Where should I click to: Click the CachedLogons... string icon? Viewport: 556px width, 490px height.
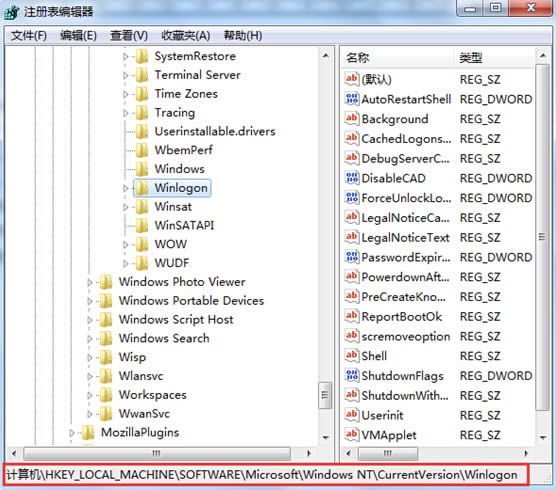[x=352, y=138]
